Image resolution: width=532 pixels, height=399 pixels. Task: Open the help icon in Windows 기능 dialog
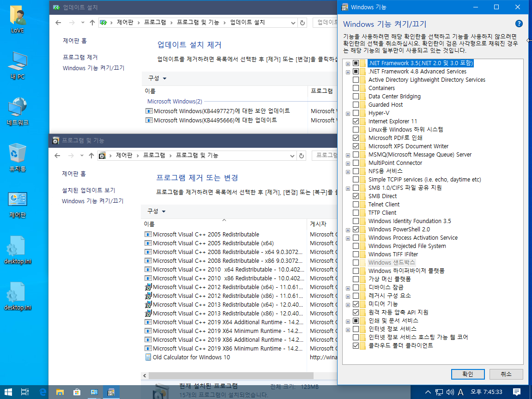(x=519, y=24)
